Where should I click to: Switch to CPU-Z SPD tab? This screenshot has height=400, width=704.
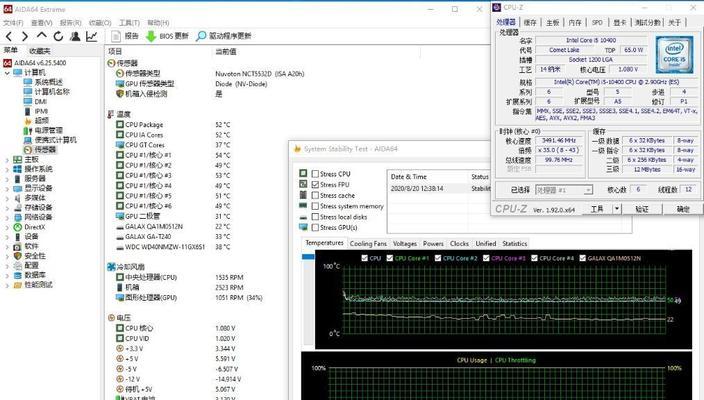click(x=597, y=22)
